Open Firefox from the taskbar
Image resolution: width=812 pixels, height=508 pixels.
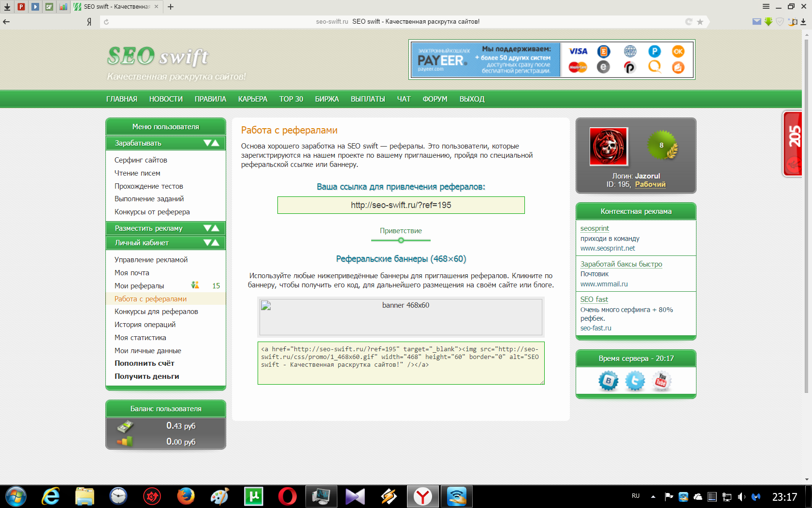click(186, 496)
